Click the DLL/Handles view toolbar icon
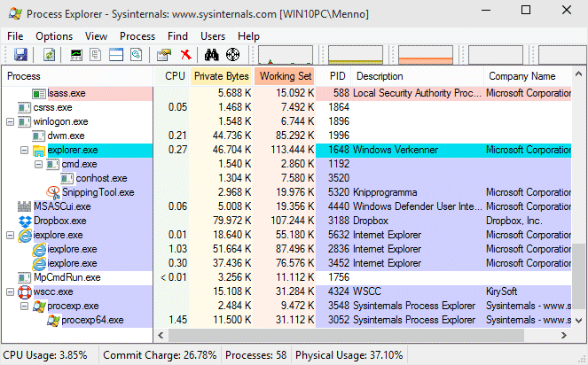The width and height of the screenshot is (588, 365). coord(136,55)
